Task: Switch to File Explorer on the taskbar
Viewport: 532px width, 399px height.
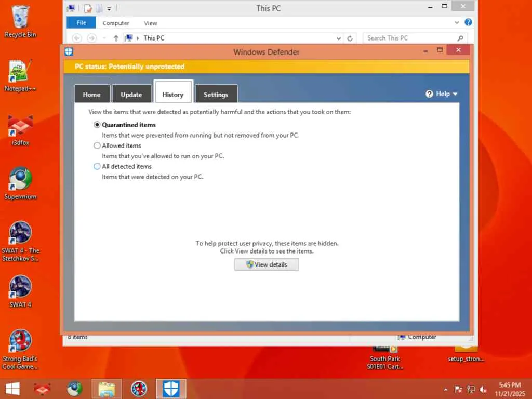Action: tap(107, 389)
